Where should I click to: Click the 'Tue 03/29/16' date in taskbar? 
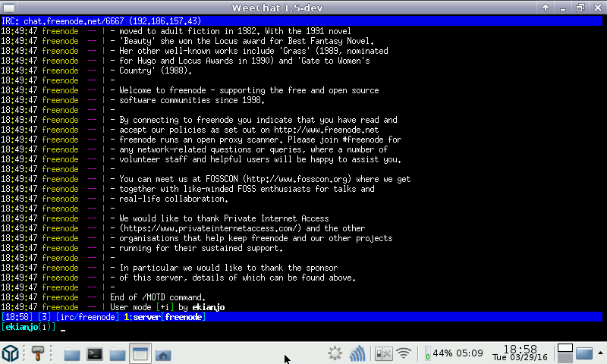(x=520, y=357)
